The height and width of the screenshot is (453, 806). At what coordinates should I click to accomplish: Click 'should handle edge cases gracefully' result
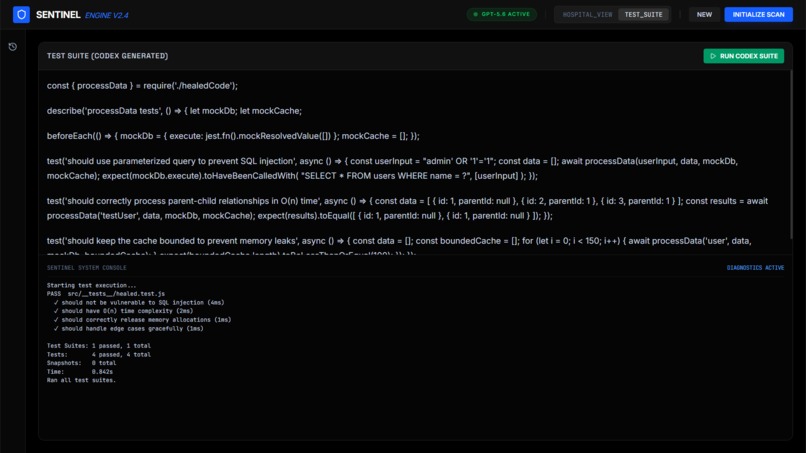click(129, 329)
